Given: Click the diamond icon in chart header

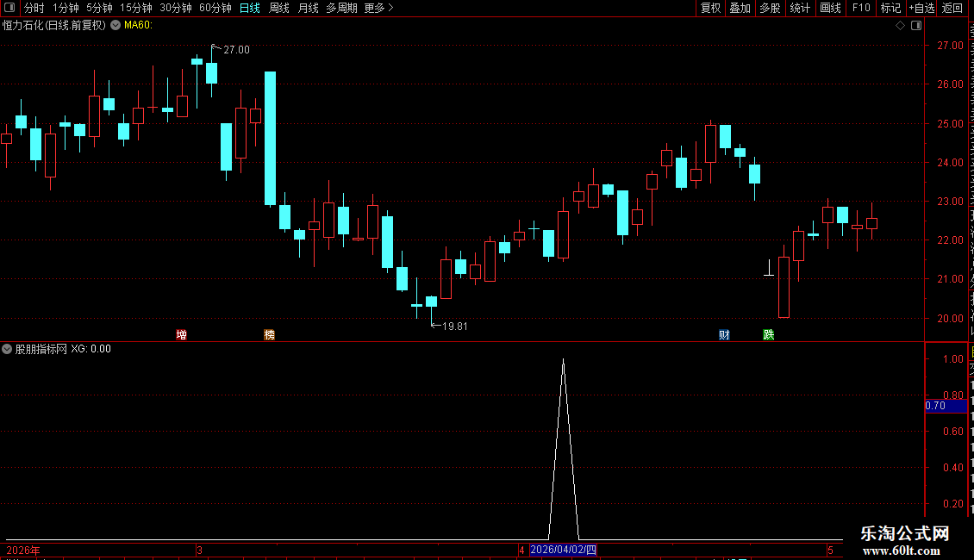Looking at the screenshot, I should [x=900, y=26].
